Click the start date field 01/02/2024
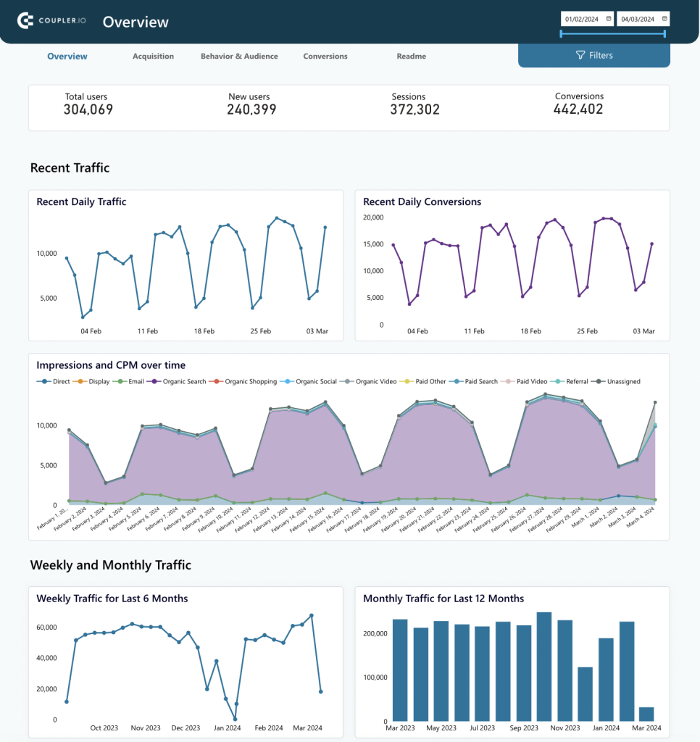 [582, 19]
